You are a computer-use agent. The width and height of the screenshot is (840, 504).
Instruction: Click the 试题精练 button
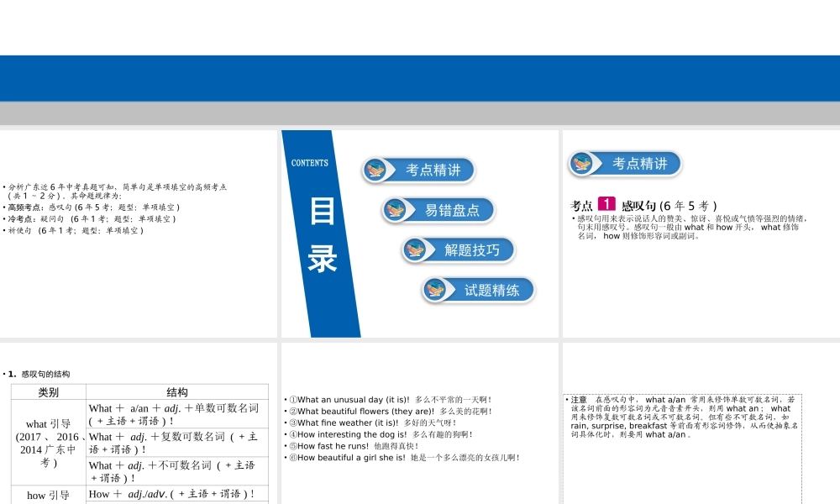tap(478, 291)
